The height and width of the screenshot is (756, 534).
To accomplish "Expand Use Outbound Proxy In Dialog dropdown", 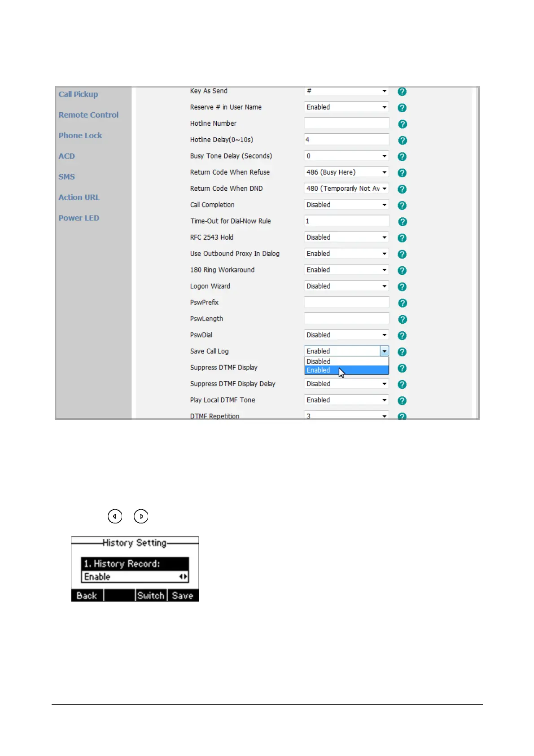I will pos(346,253).
